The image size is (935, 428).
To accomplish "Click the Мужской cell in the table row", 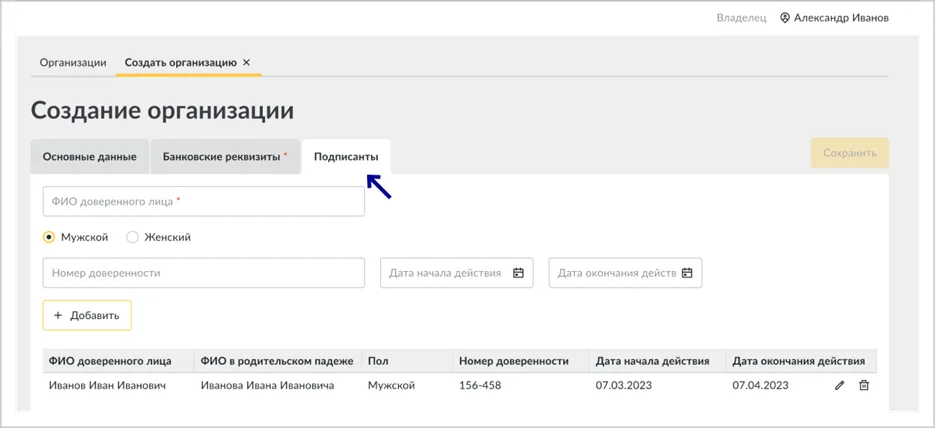I will point(391,386).
